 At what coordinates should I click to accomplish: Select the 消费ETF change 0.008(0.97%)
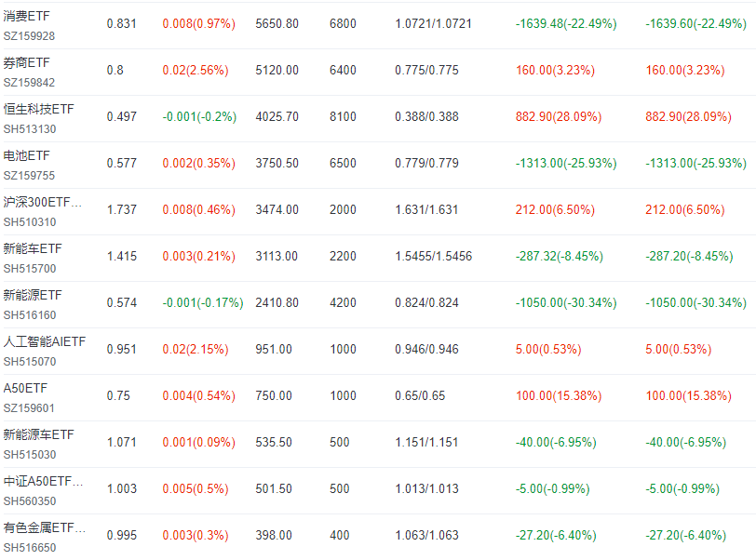pos(198,23)
